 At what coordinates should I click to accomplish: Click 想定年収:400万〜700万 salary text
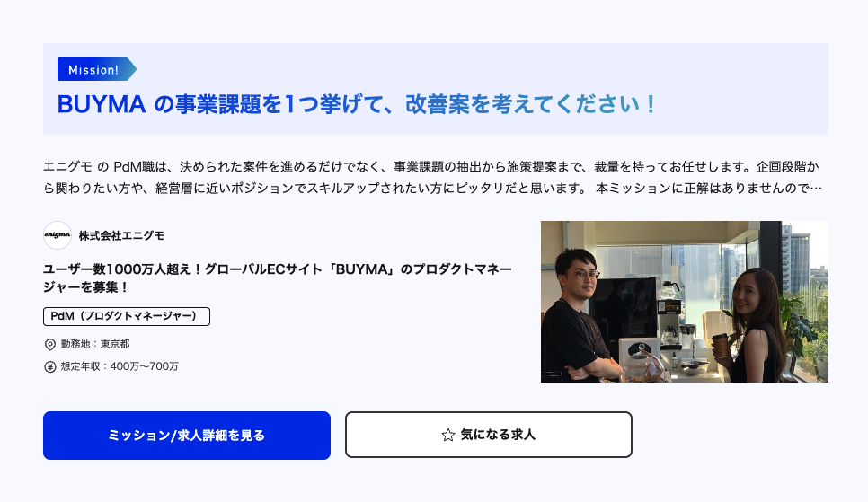pos(120,366)
